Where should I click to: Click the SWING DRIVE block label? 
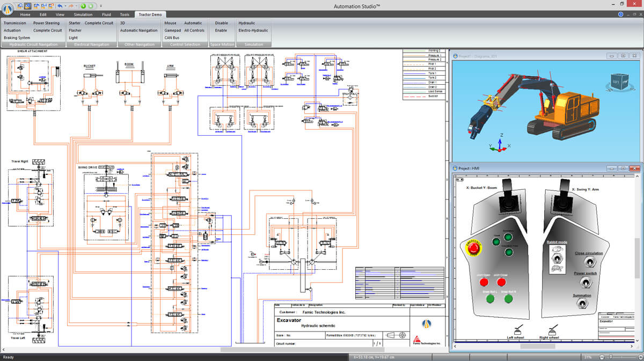[x=89, y=167]
